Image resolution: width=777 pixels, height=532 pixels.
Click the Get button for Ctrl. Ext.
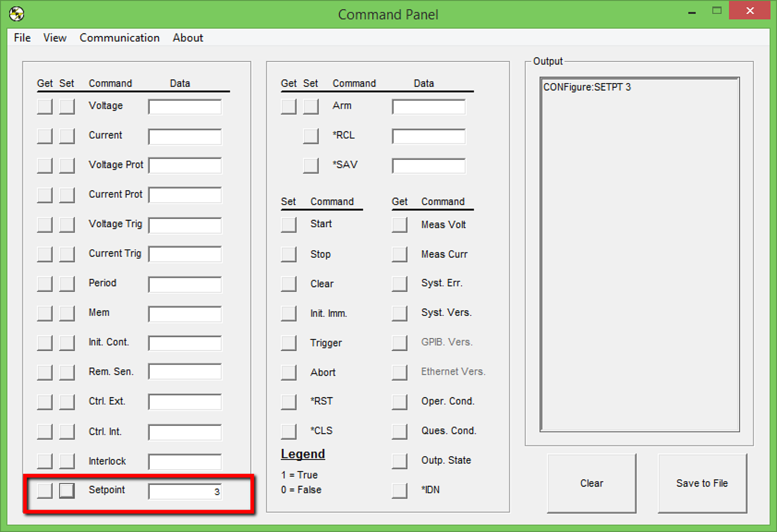[45, 402]
